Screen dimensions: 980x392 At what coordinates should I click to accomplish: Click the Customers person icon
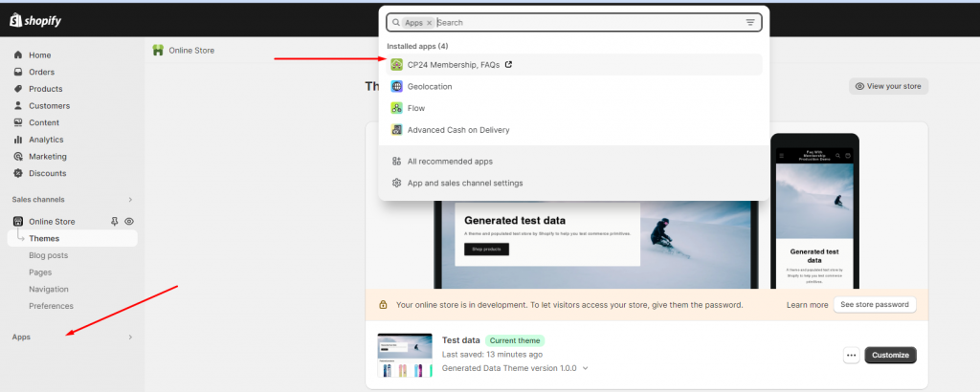[x=18, y=105]
